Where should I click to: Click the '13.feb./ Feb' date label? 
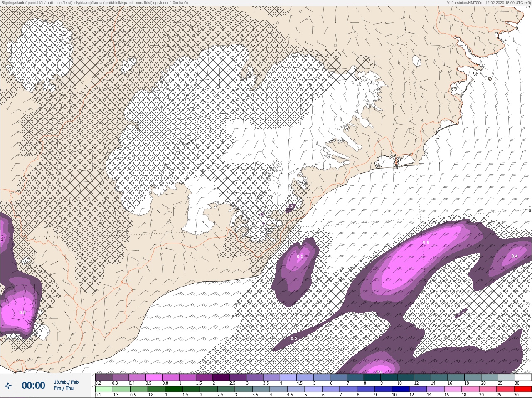tap(66, 382)
